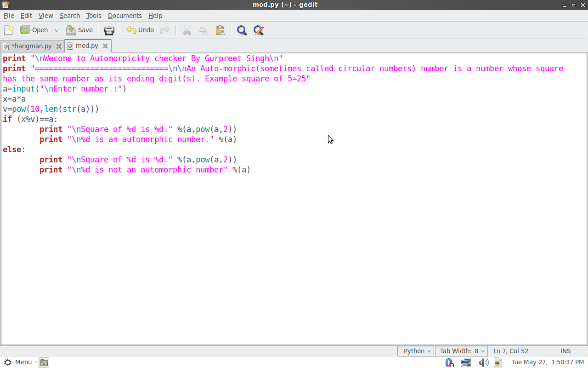The image size is (588, 368).
Task: Undo the last edit
Action: pos(140,30)
